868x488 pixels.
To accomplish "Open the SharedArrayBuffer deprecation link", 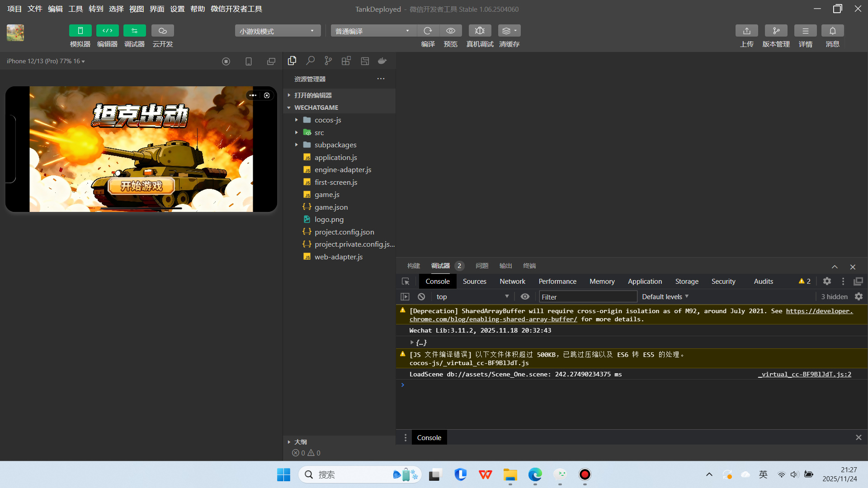I will click(819, 311).
